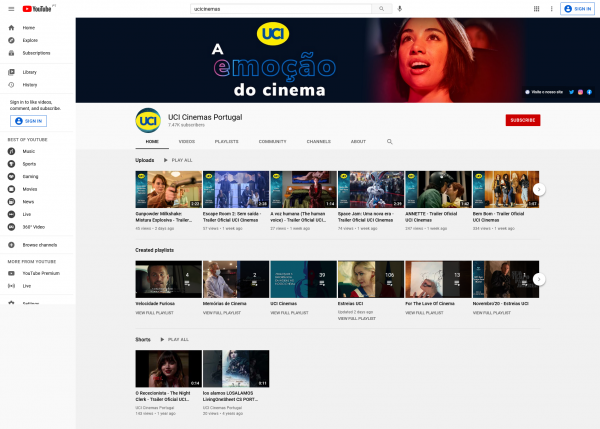
Task: Click the search magnifier button
Action: pos(381,9)
